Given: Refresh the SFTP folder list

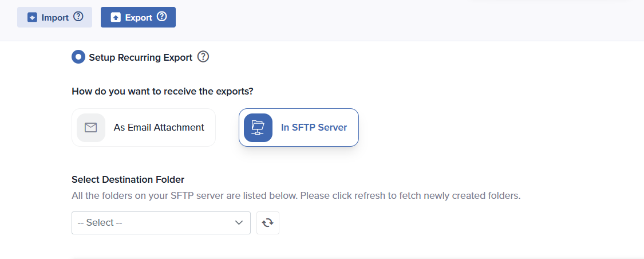Looking at the screenshot, I should tap(268, 223).
